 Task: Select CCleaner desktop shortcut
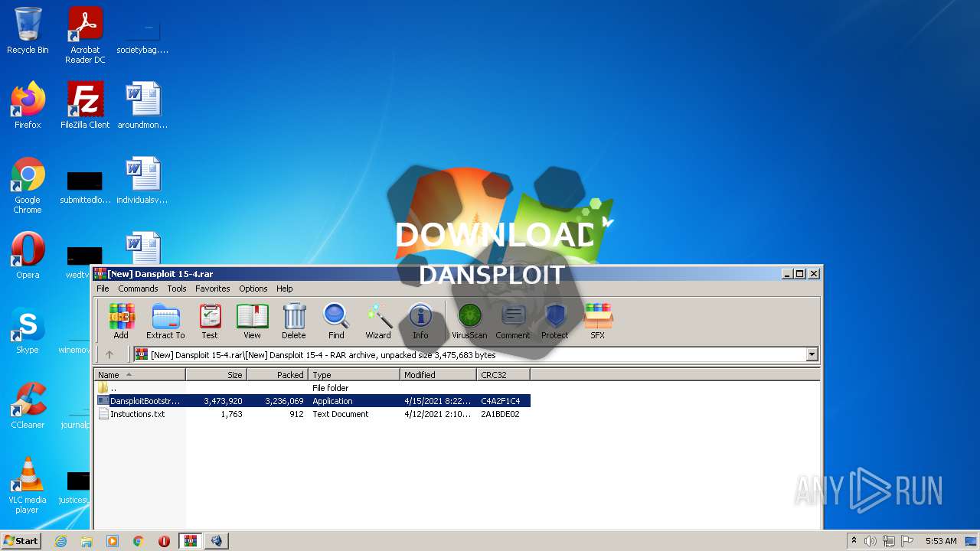click(x=28, y=406)
